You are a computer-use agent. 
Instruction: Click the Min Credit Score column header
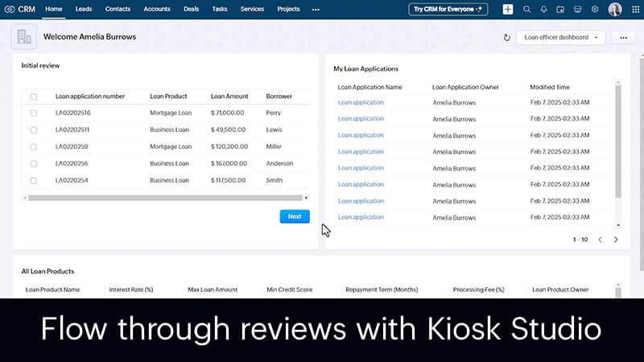tap(290, 290)
